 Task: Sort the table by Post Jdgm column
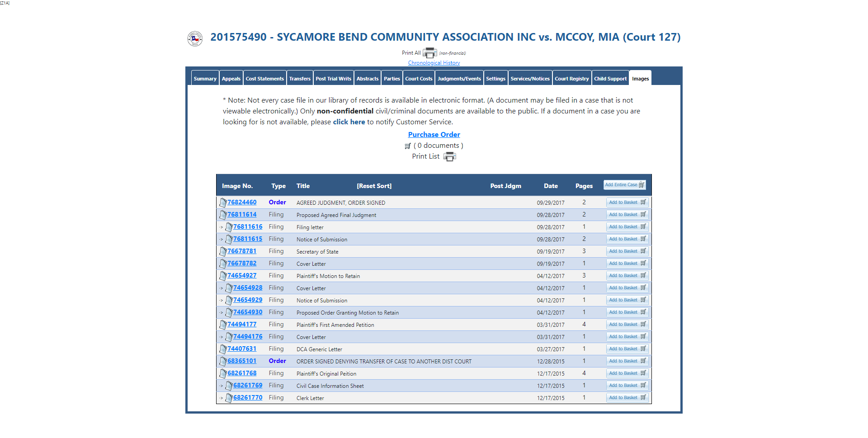point(506,186)
